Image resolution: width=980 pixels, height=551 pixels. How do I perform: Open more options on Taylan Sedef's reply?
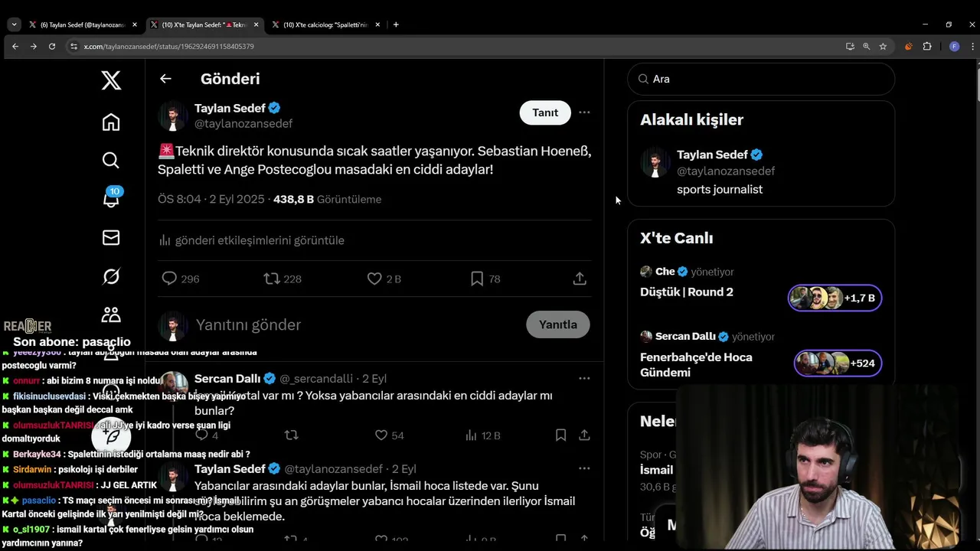click(x=584, y=468)
